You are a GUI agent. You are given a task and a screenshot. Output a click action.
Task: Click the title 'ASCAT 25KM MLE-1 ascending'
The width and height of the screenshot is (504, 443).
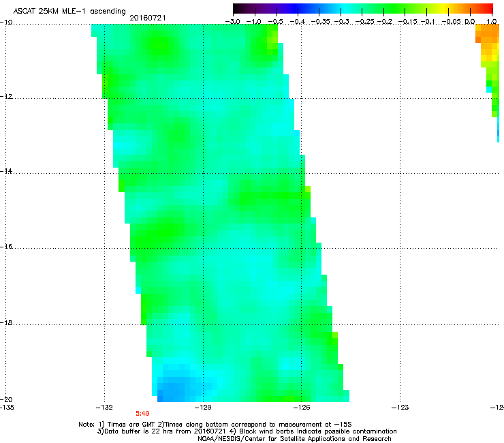tap(69, 11)
